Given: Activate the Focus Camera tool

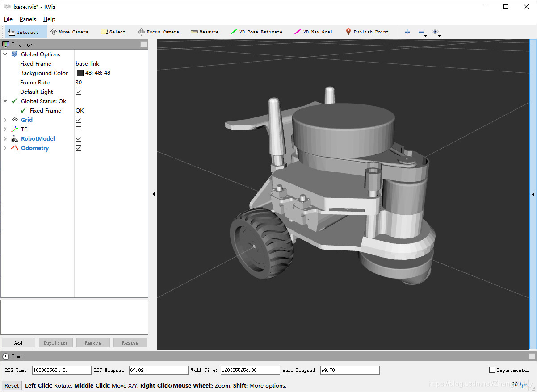Looking at the screenshot, I should [158, 32].
